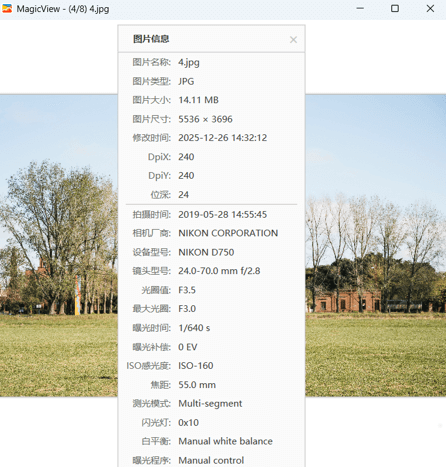The width and height of the screenshot is (446, 467).
Task: Select the flash value 0x10
Action: [x=189, y=423]
